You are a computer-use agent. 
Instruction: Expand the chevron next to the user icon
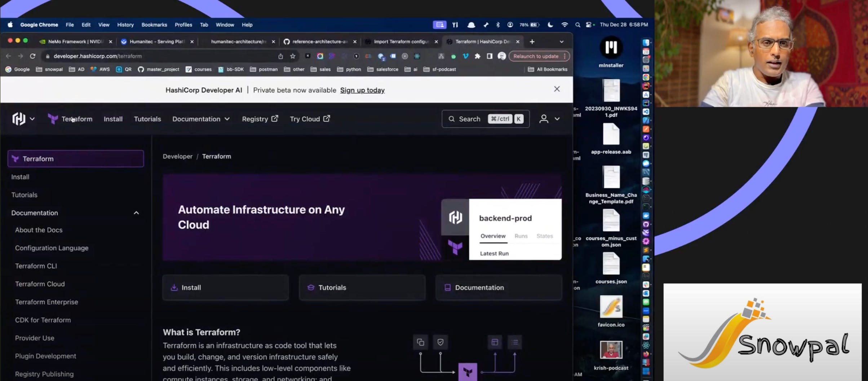click(557, 119)
